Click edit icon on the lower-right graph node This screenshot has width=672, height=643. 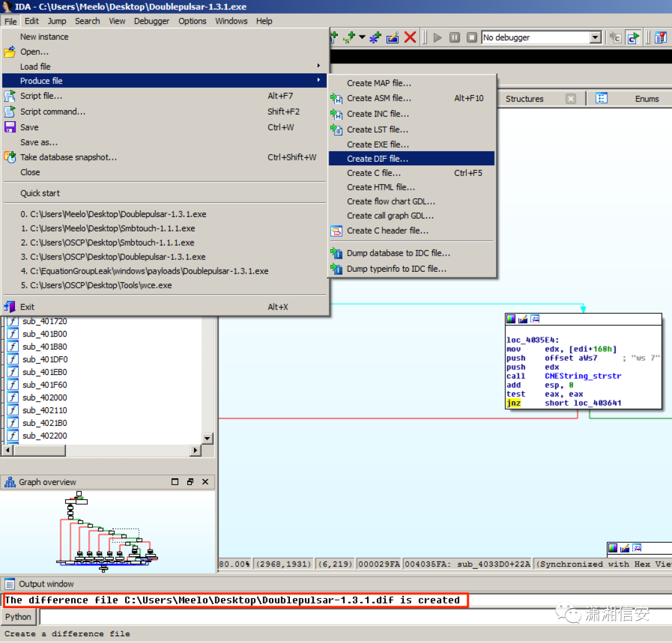coord(625,547)
